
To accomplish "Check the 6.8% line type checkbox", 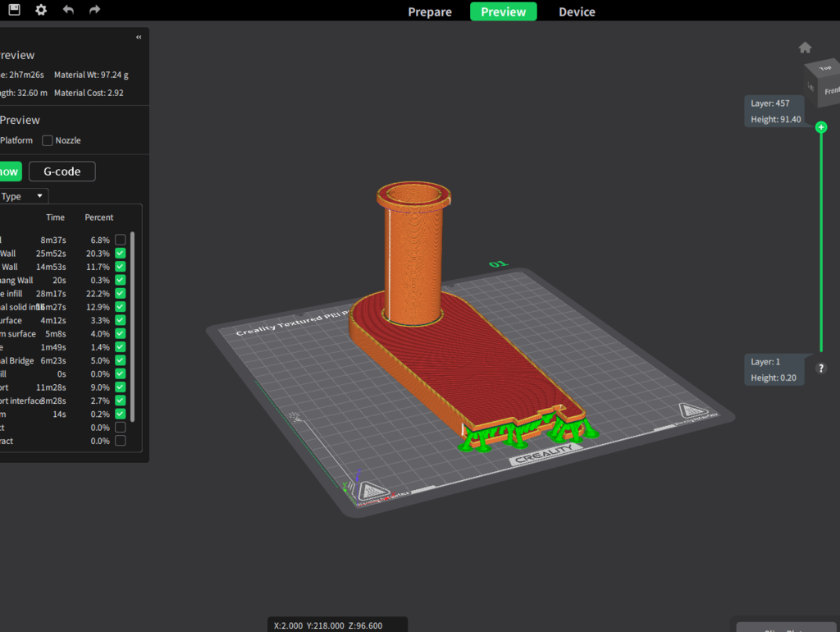I will tap(121, 240).
